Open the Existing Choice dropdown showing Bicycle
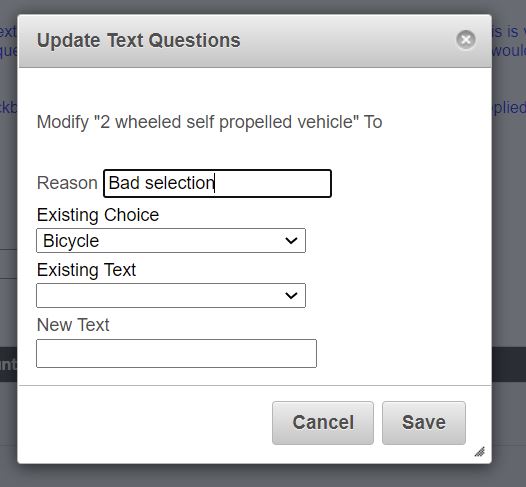526x487 pixels. point(171,240)
